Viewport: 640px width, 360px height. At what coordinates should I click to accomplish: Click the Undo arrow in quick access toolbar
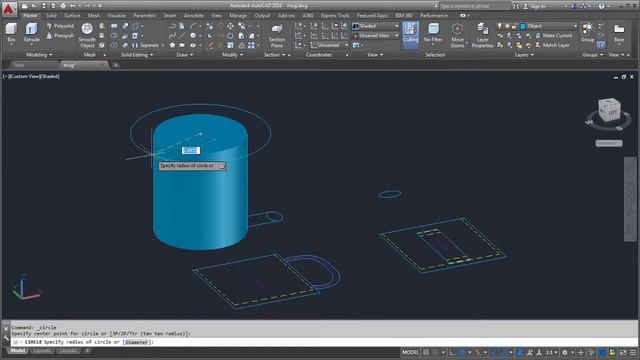pyautogui.click(x=73, y=6)
